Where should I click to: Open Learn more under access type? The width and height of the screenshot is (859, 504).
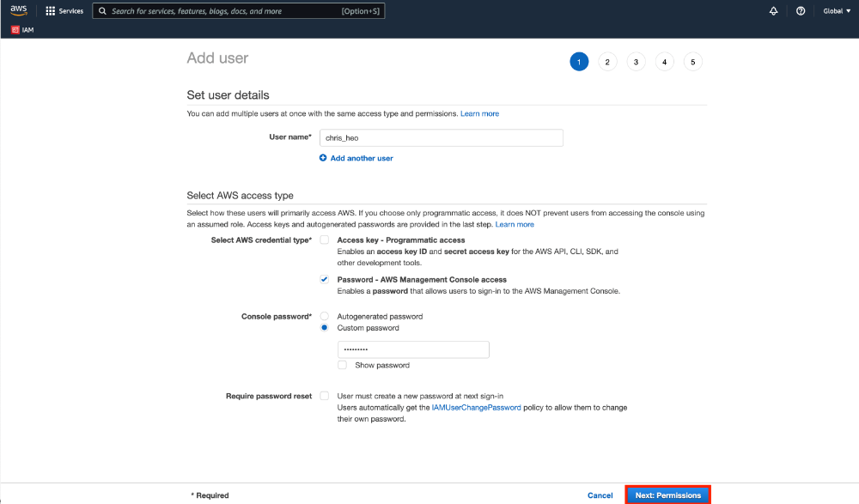(x=515, y=224)
